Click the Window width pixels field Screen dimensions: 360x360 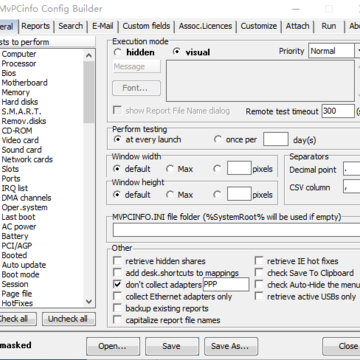[x=239, y=168]
